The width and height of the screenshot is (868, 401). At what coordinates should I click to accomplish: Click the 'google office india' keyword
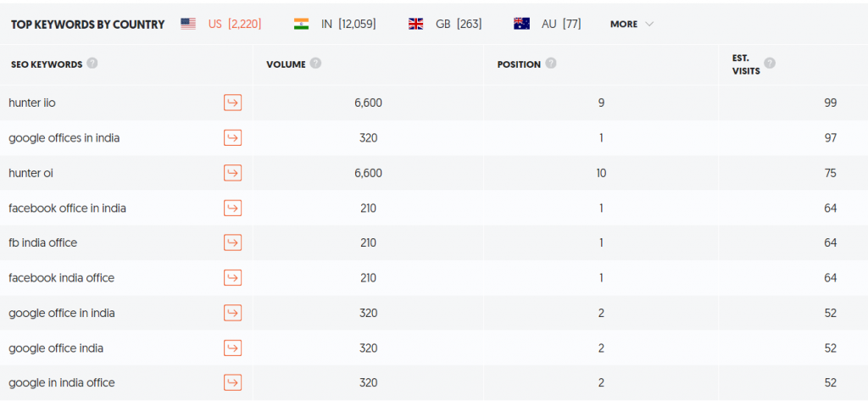click(56, 348)
